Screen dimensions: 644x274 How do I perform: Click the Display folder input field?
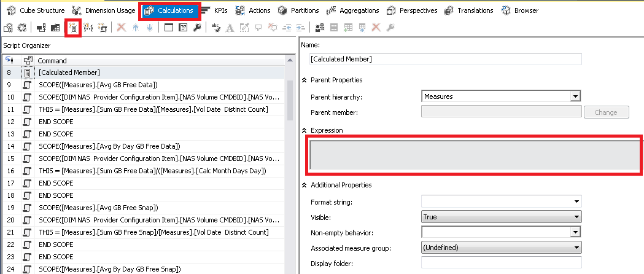[502, 263]
